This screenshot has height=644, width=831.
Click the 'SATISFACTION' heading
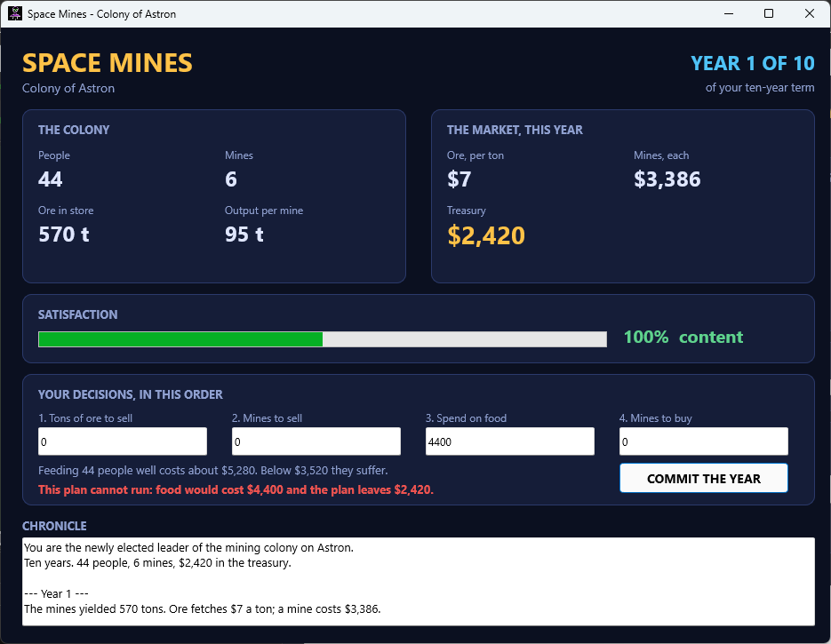click(x=78, y=314)
